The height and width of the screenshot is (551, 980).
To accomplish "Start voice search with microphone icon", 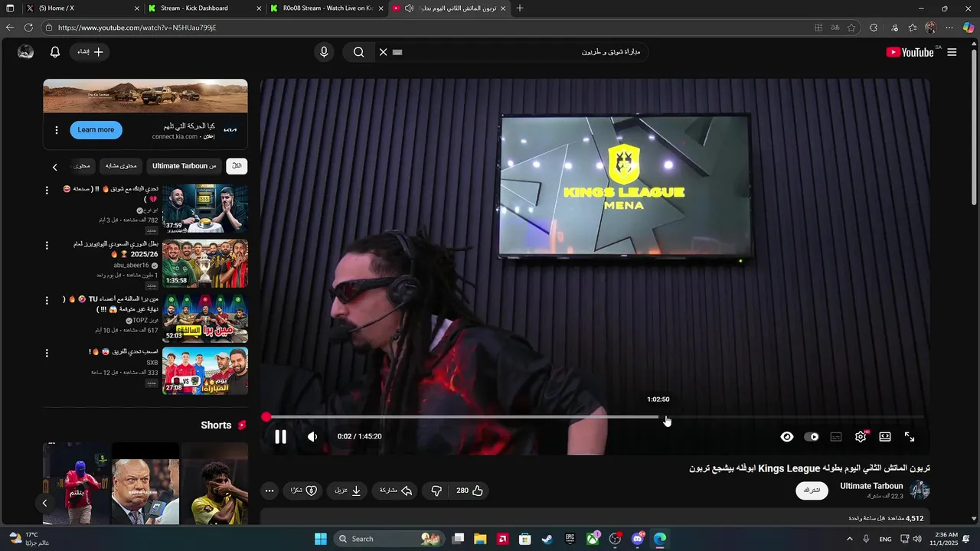I will coord(324,52).
